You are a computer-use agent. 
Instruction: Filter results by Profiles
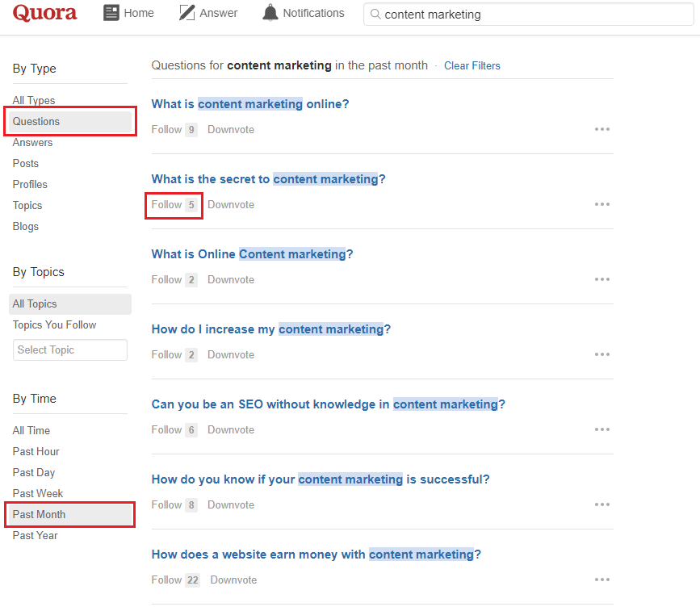tap(30, 184)
